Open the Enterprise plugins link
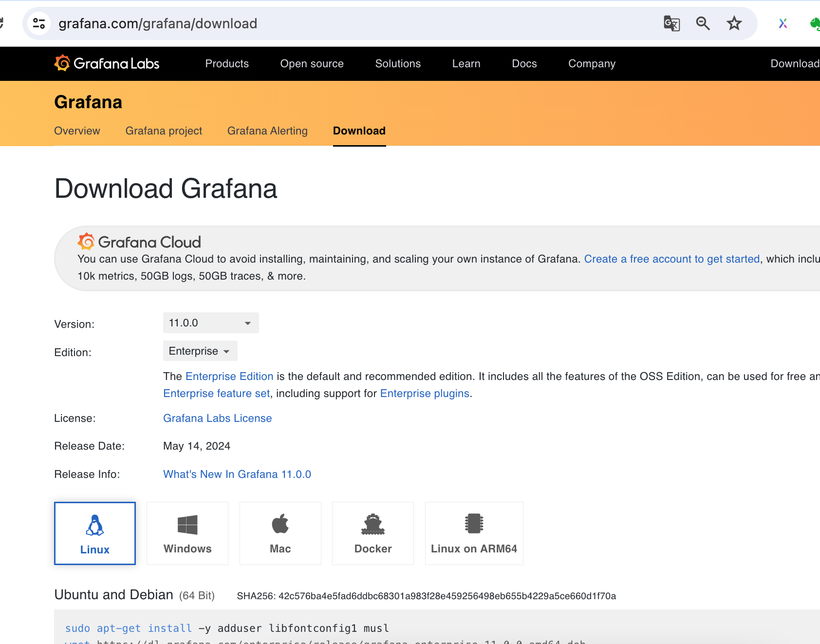The height and width of the screenshot is (644, 820). click(x=425, y=394)
